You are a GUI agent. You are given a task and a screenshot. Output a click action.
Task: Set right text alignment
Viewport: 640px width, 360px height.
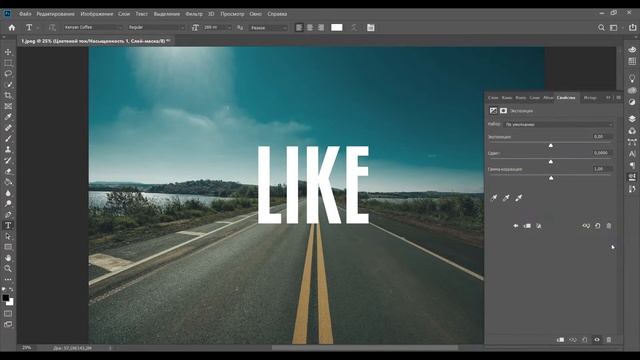[x=321, y=28]
